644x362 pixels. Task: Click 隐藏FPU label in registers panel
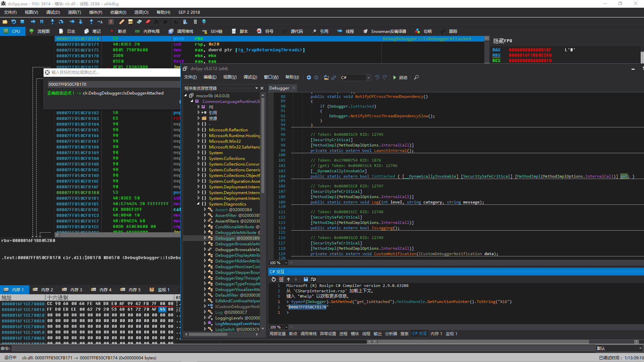502,41
